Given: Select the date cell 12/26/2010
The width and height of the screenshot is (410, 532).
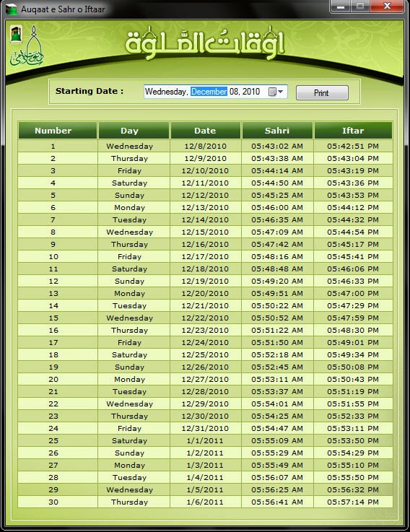Looking at the screenshot, I should pyautogui.click(x=205, y=367).
